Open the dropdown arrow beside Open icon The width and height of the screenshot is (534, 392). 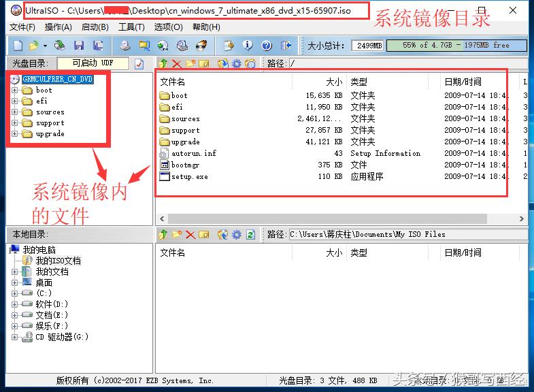click(45, 46)
